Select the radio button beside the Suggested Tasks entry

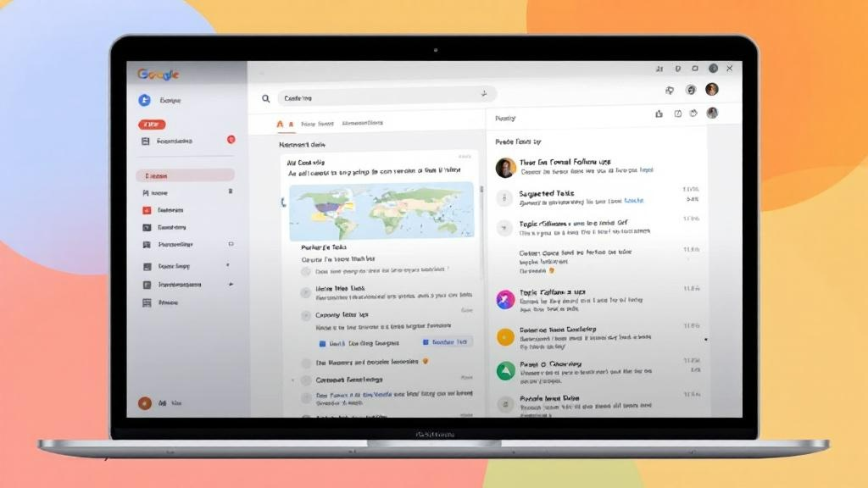tap(504, 196)
